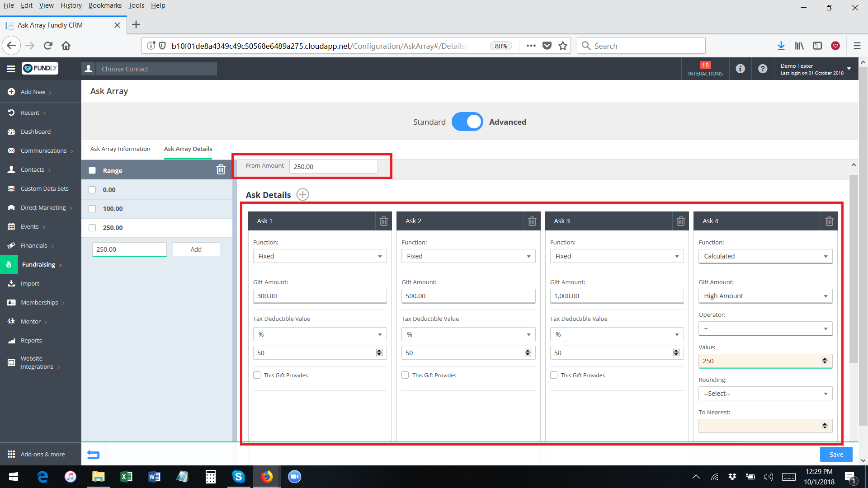This screenshot has height=488, width=868.
Task: Open Windows Start menu
Action: [14, 477]
